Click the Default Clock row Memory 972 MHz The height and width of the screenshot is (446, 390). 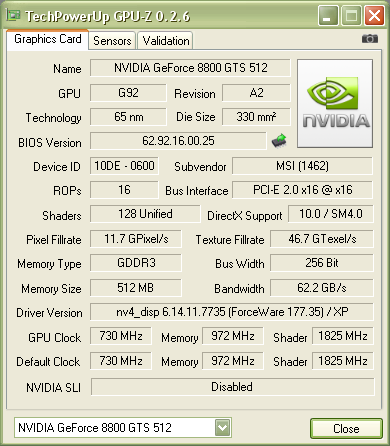pos(233,361)
